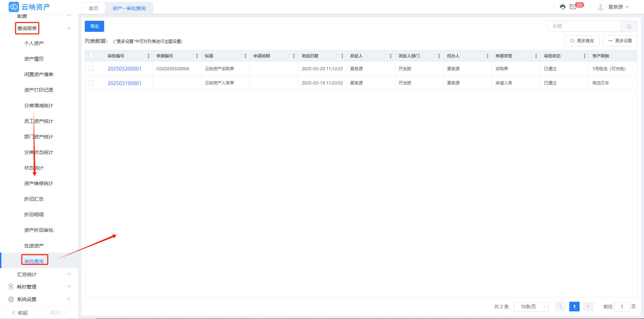Image resolution: width=644 pixels, height=319 pixels.
Task: Click the 更多查询 button
Action: point(582,41)
